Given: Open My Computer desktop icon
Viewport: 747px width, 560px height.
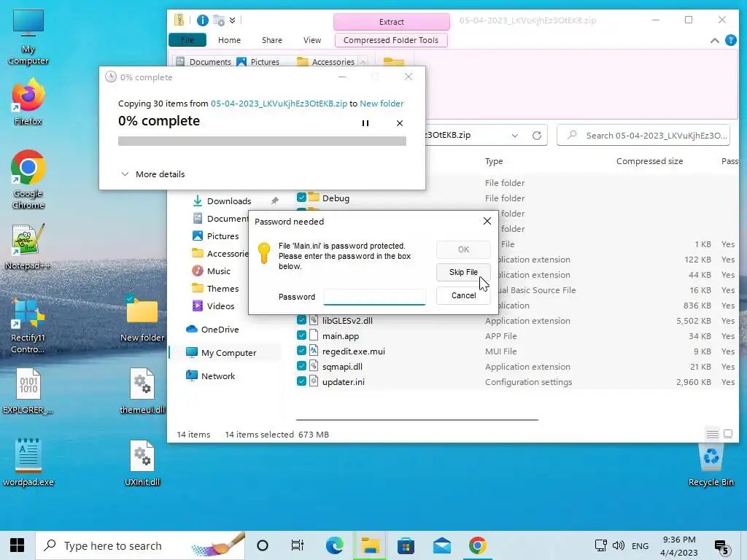Looking at the screenshot, I should [x=28, y=37].
